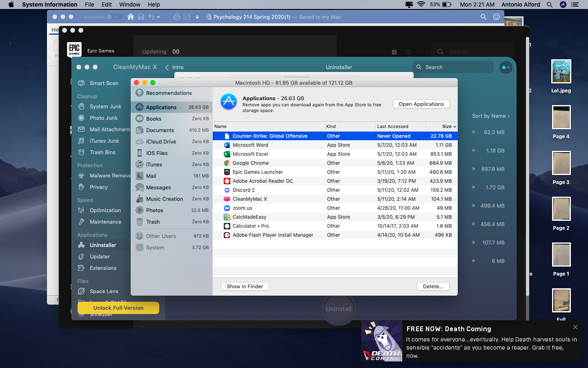588x368 pixels.
Task: Open the Customize Quick Access Toolbar dropdown in Word
Action: [x=197, y=17]
